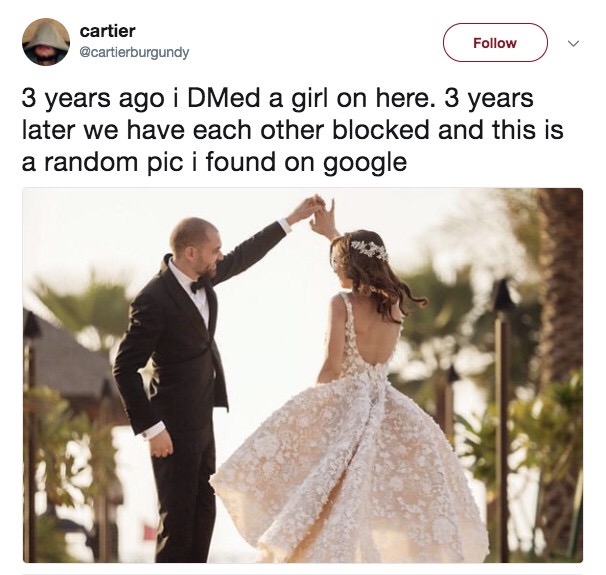Click the groom's black tuxedo jacket
The height and width of the screenshot is (575, 606).
tap(174, 348)
